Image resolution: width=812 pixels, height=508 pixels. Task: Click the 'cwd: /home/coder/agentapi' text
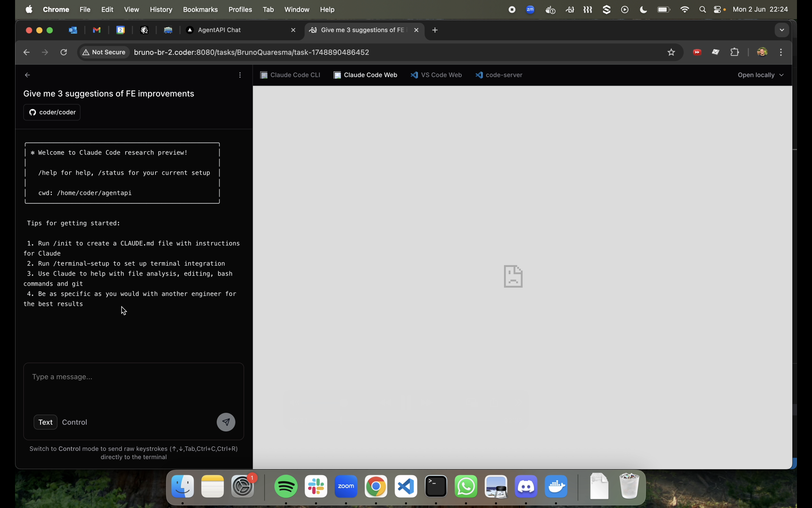tap(85, 193)
